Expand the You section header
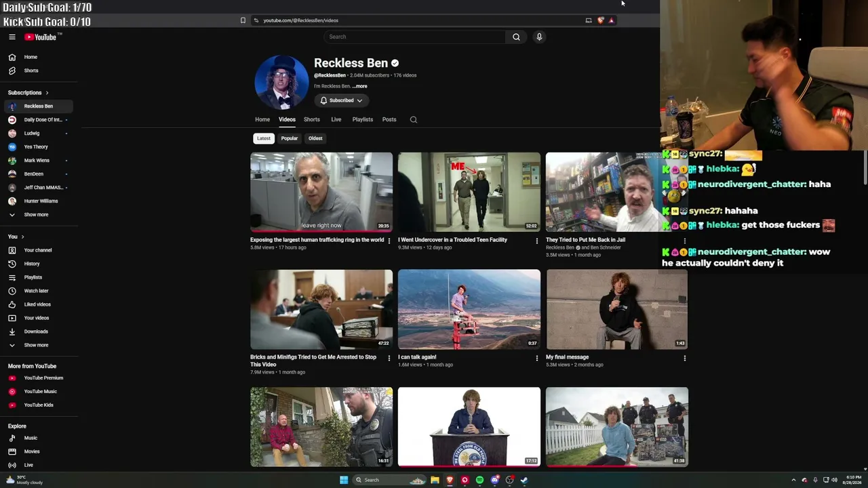 tap(16, 237)
